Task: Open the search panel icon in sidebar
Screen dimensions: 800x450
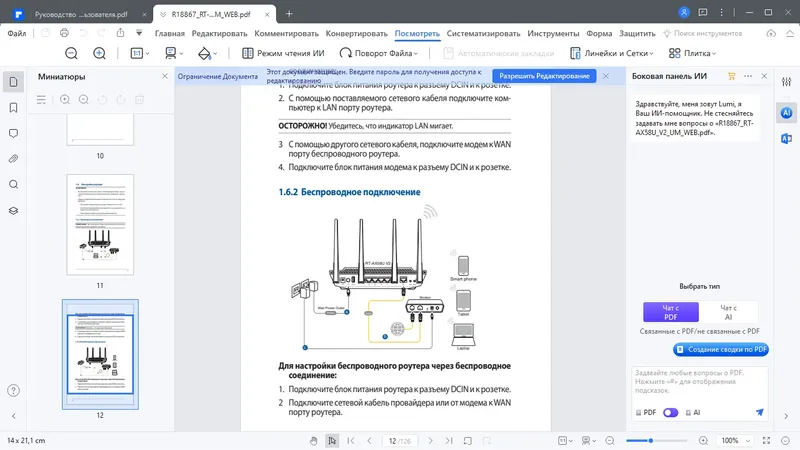Action: 14,185
